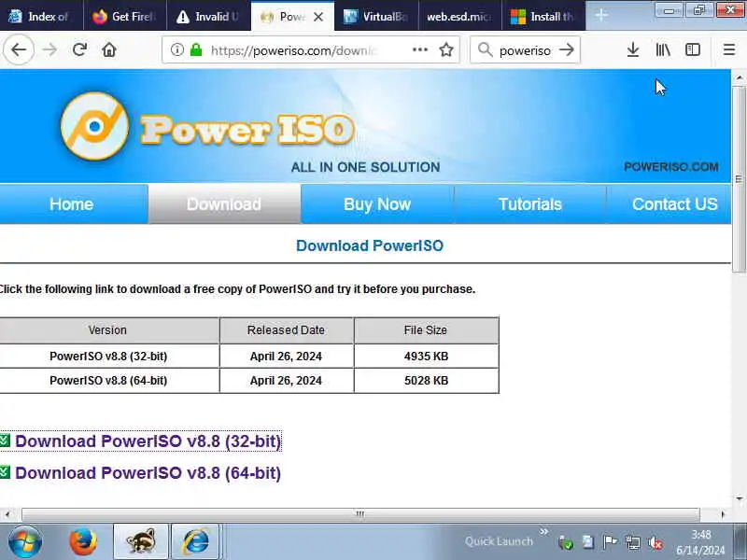This screenshot has width=747, height=560.
Task: Open the Windows Start button
Action: (24, 541)
